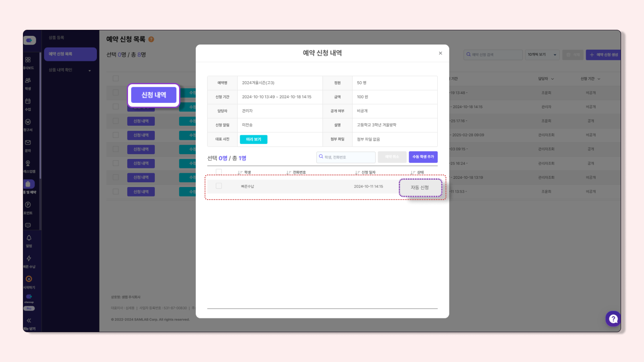Check the background row ending 2024-10-18 14:15
Image resolution: width=644 pixels, height=362 pixels.
pos(115,107)
